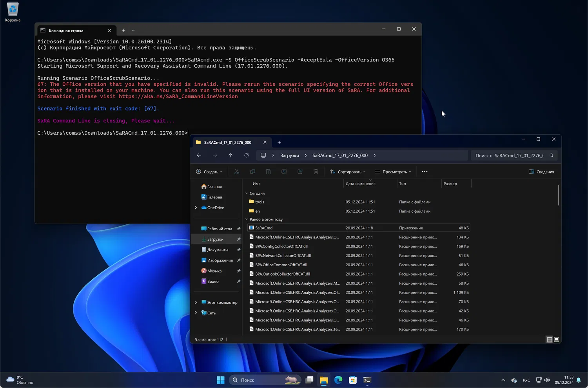Go up one folder level arrow

[x=230, y=155]
